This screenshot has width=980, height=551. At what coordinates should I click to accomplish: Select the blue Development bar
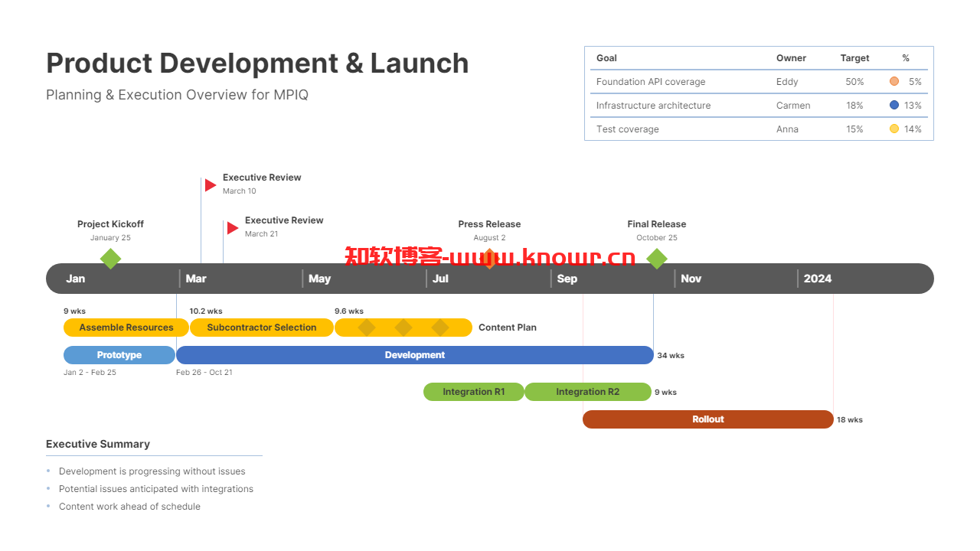point(415,355)
